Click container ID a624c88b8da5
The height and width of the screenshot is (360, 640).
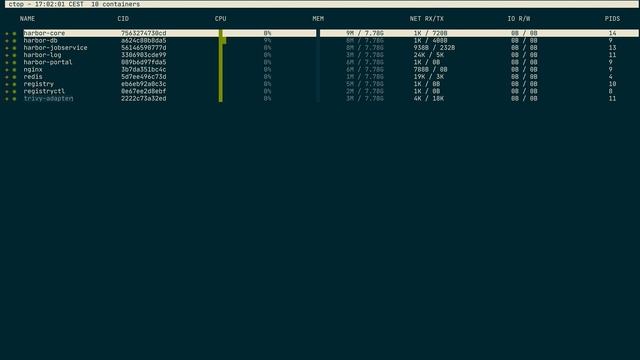(144, 41)
